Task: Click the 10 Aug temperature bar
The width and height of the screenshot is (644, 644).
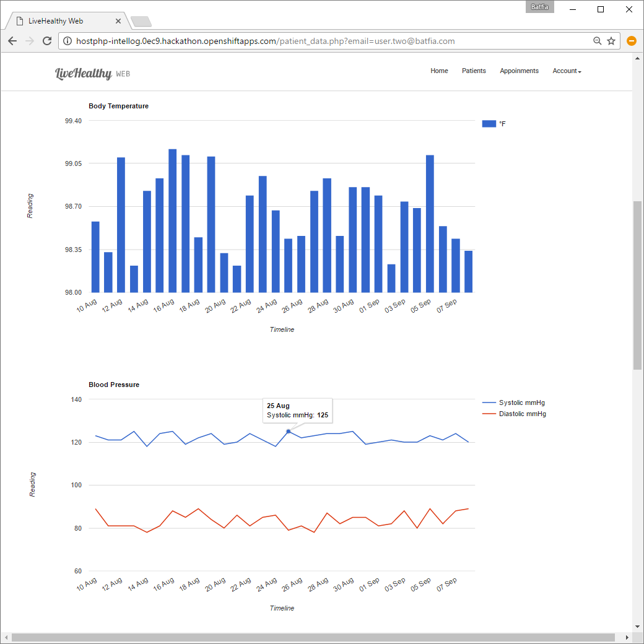Action: [x=95, y=257]
